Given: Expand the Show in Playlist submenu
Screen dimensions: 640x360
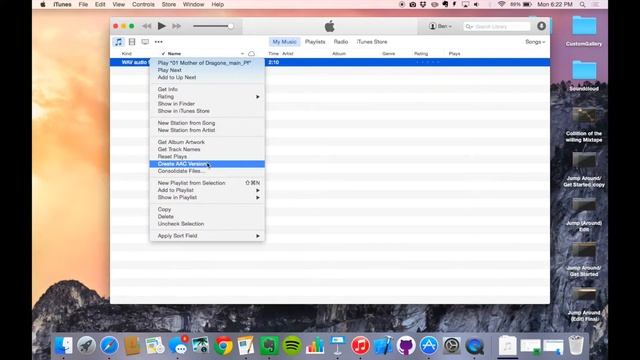Looking at the screenshot, I should pos(207,198).
